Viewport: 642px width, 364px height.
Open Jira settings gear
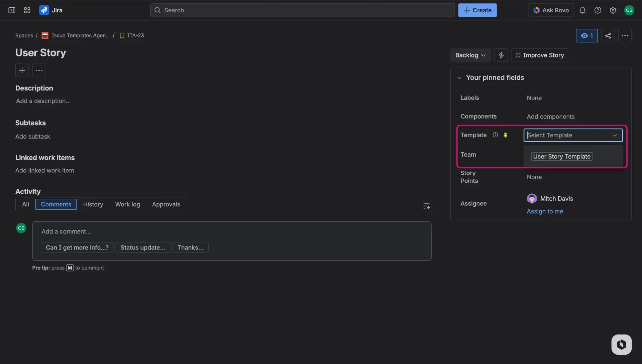click(613, 10)
